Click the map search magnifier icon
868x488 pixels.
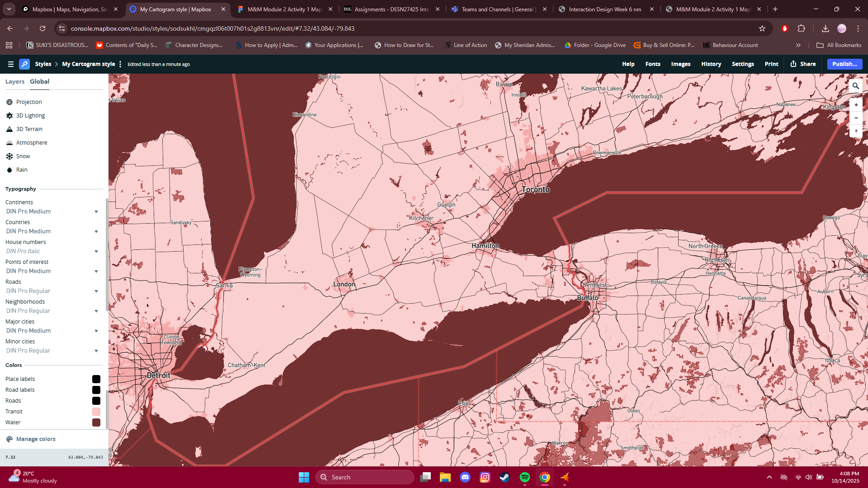[855, 86]
